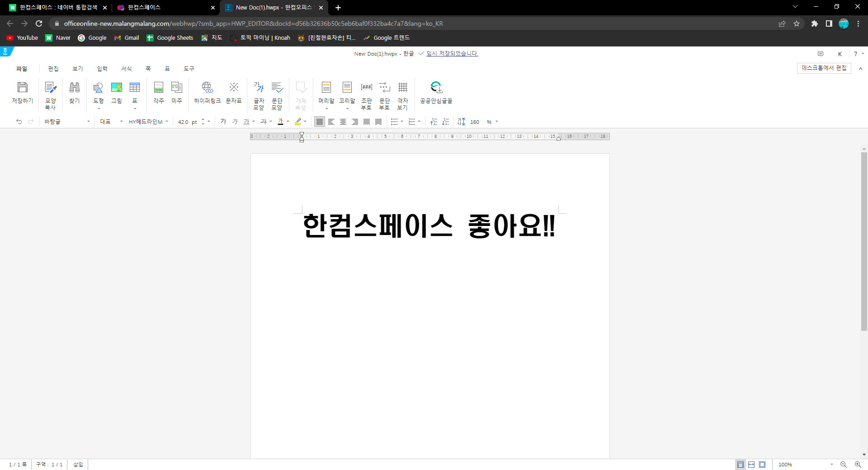Open the 보기 menu
Screen dimensions: 868x470
[x=78, y=69]
